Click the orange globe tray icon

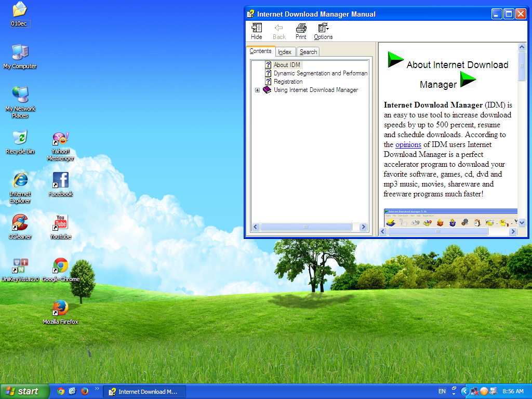484,392
